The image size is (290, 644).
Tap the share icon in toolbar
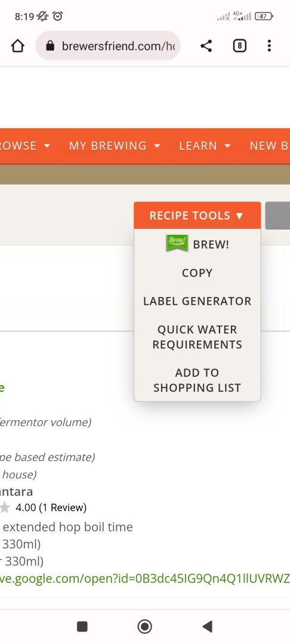(206, 45)
